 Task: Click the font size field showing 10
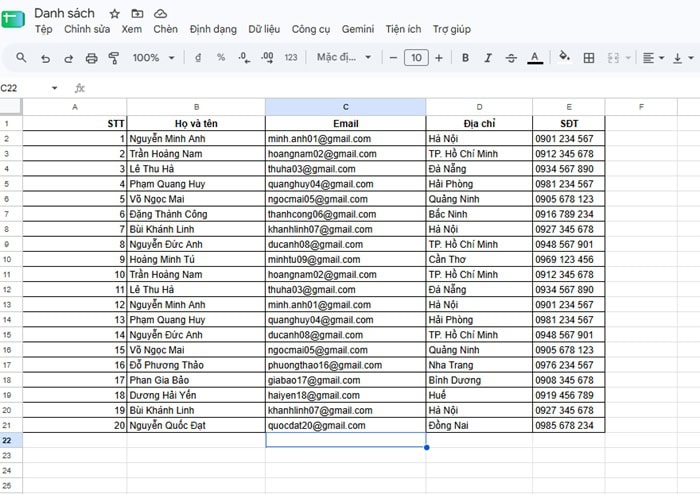416,58
